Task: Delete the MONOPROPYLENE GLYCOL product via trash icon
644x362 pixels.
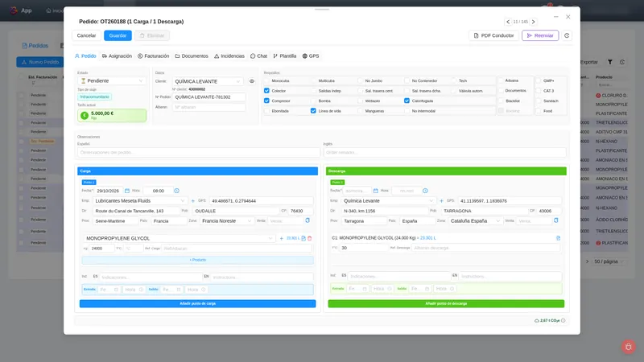Action: coord(310,238)
